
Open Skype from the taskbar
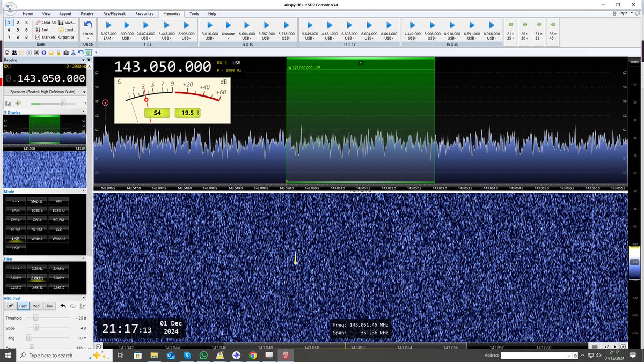click(x=187, y=356)
